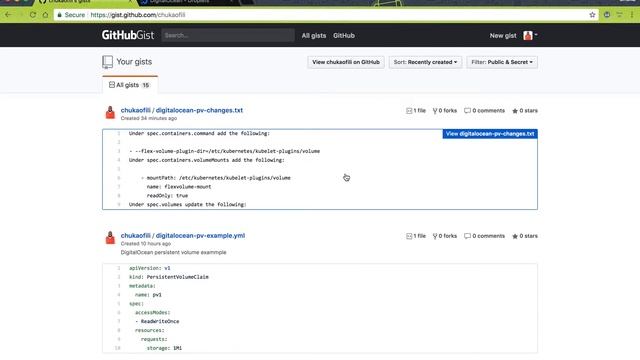Open GitHub link in header navigation
Viewport: 640px width, 360px height.
pyautogui.click(x=344, y=36)
